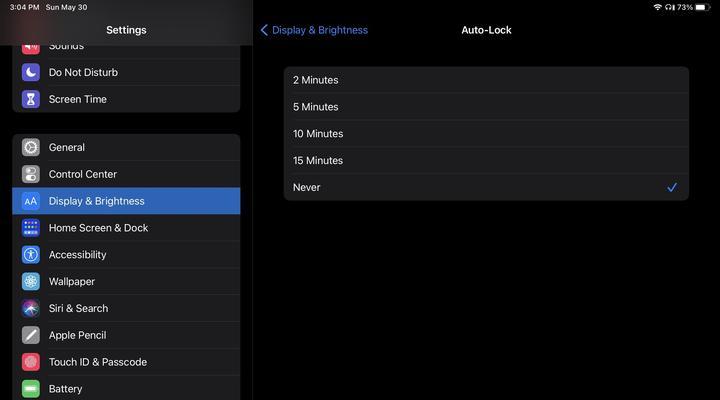
Task: Tap the Siri & Search orb icon
Action: [x=31, y=308]
